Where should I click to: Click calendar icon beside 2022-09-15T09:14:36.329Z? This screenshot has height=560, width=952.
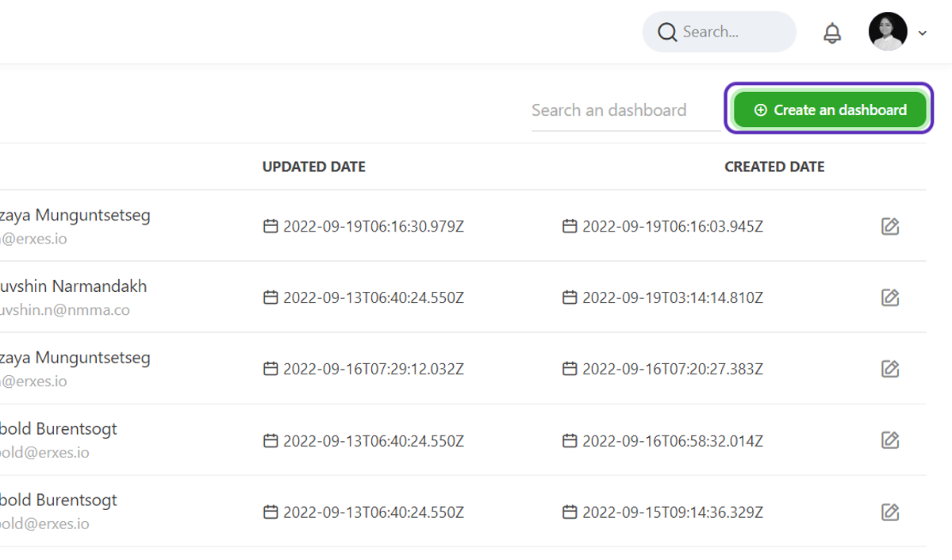[x=570, y=512]
